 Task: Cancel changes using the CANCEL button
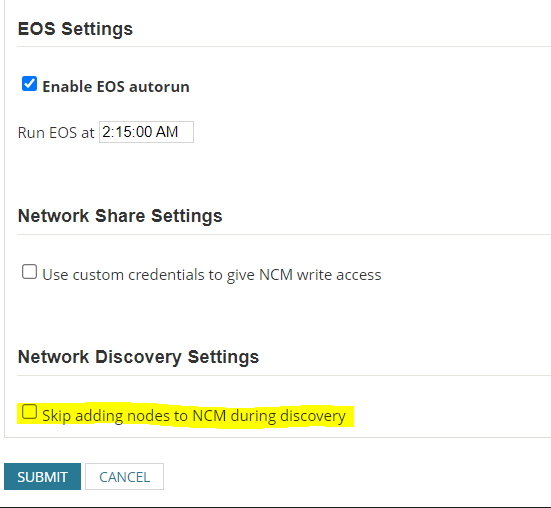pos(124,477)
